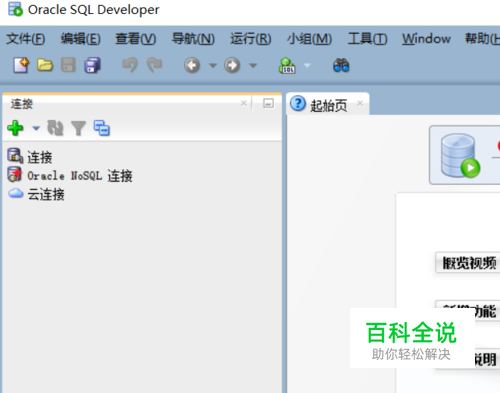
Task: Open SQL Worksheet icon
Action: point(287,65)
